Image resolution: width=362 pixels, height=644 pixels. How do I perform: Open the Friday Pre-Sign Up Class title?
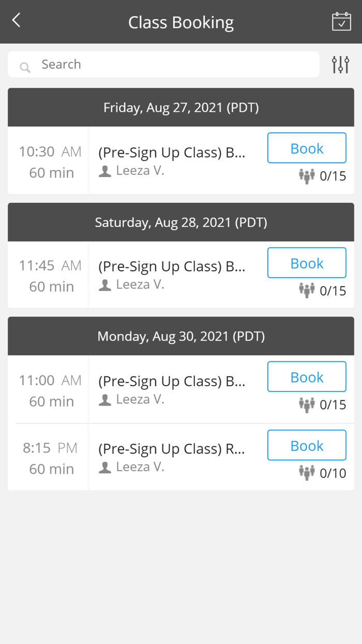172,153
